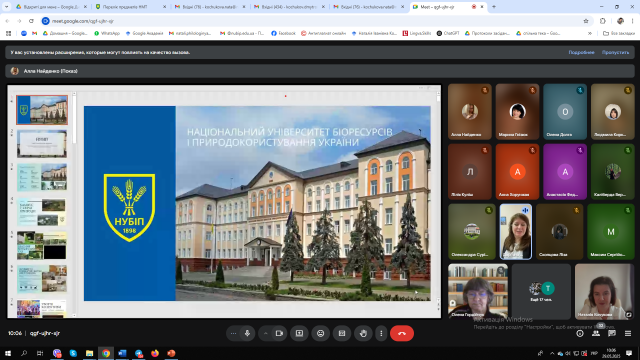
Task: Raise your hand in the meeting
Action: point(363,333)
